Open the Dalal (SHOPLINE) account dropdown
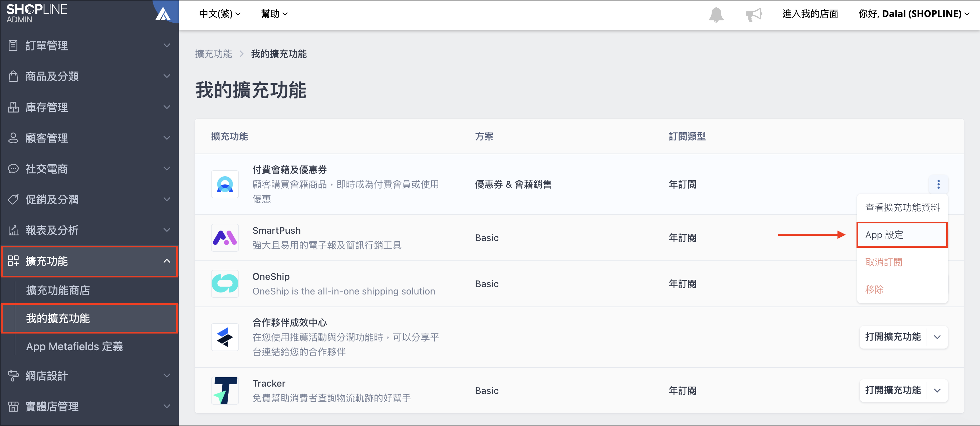The image size is (980, 426). [914, 14]
